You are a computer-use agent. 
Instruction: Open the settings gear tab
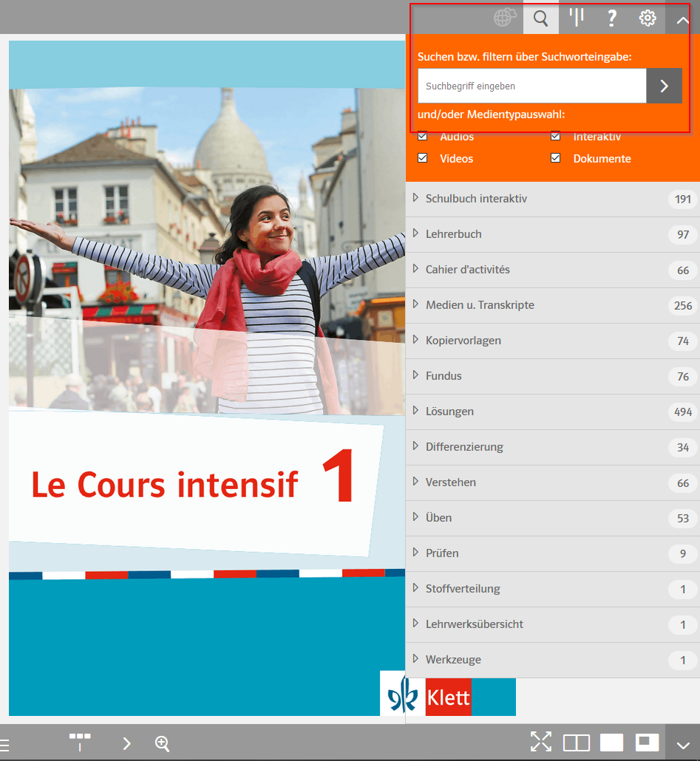point(647,18)
